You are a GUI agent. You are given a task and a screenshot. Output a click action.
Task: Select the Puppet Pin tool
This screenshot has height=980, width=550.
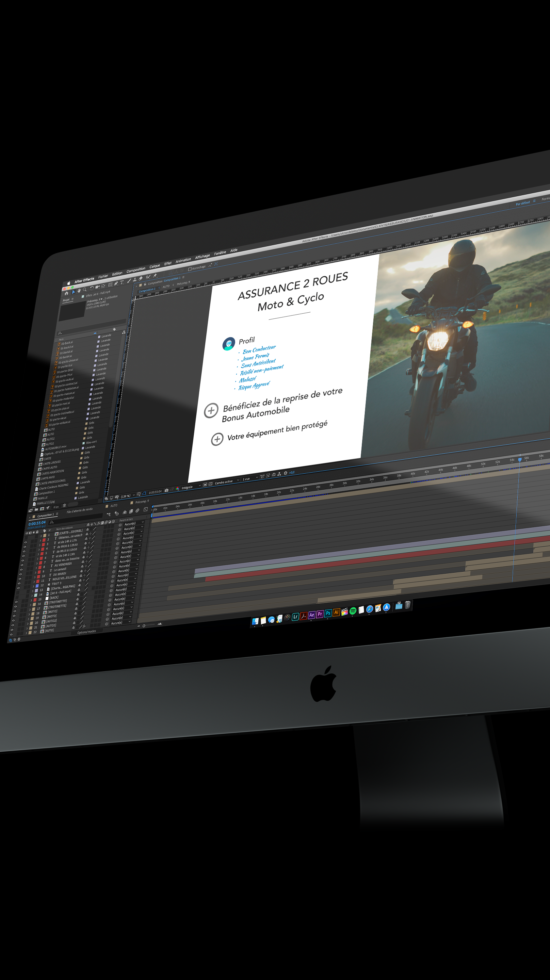click(x=155, y=275)
